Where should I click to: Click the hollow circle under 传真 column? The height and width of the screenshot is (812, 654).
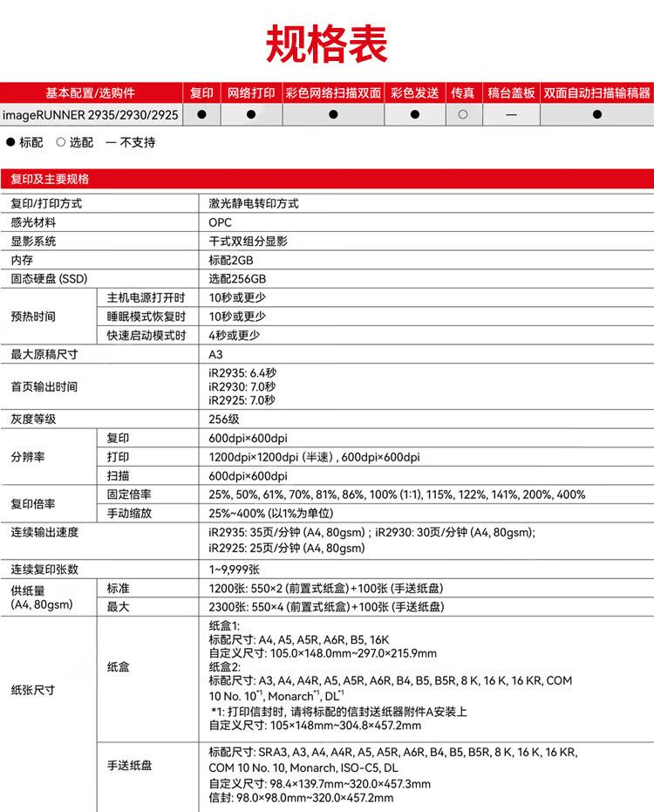(x=463, y=114)
